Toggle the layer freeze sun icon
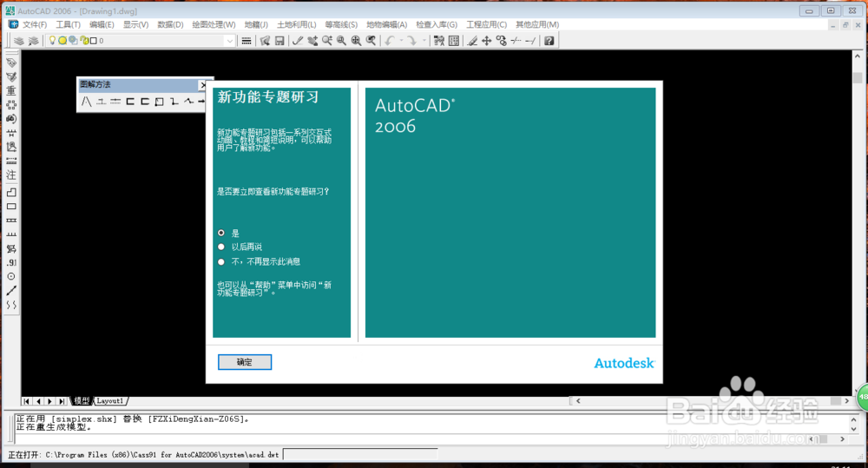Viewport: 868px width, 468px height. pyautogui.click(x=62, y=41)
